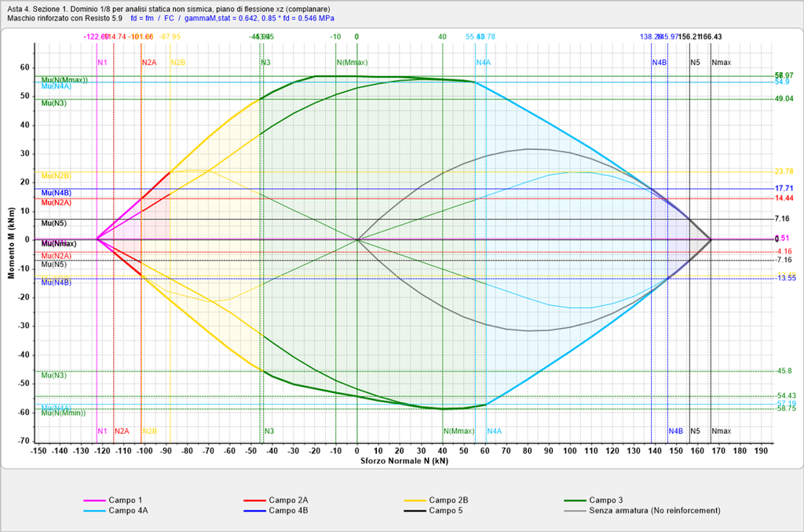The width and height of the screenshot is (804, 532).
Task: Click the magenta line swatch beside Campo 1
Action: 94,501
